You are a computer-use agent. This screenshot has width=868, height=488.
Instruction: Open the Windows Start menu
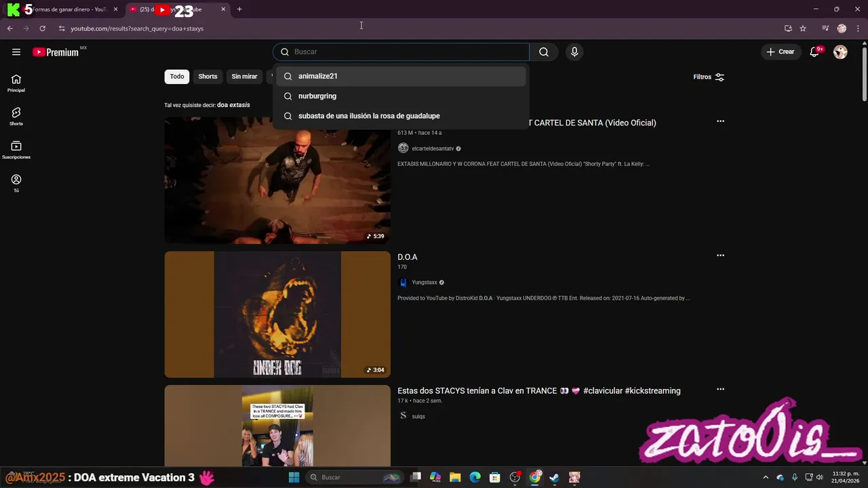[x=294, y=477]
